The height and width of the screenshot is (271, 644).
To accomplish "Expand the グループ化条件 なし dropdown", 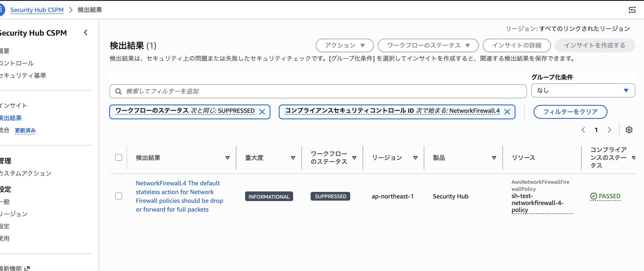I will (583, 90).
